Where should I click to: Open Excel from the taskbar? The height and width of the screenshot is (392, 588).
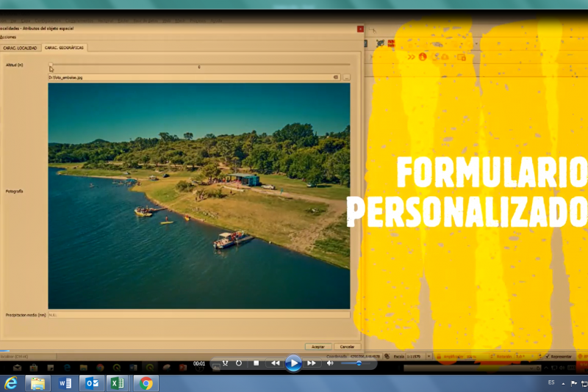coord(118,383)
